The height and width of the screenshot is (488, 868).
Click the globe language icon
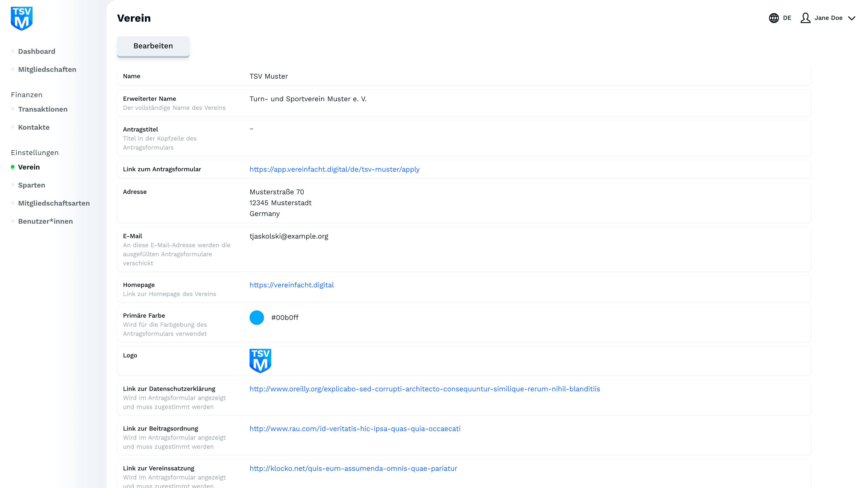(774, 18)
